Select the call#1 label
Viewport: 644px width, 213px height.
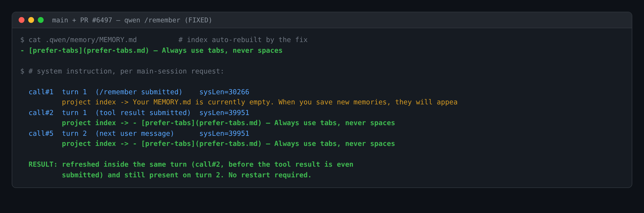[x=41, y=92]
